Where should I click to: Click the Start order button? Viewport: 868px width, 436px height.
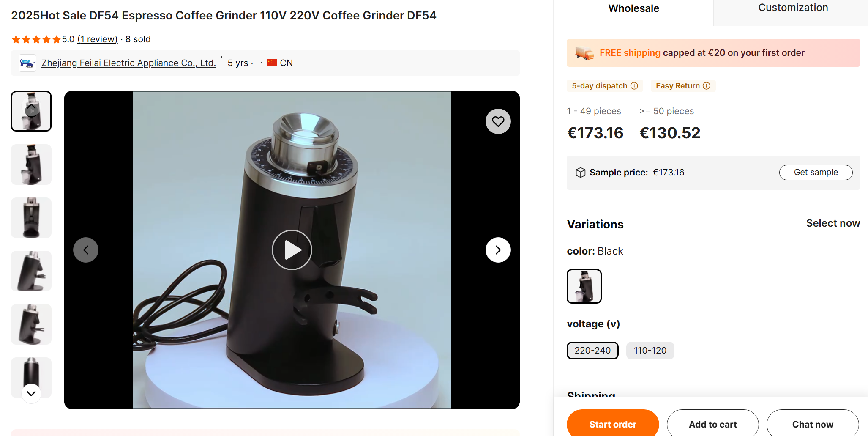pyautogui.click(x=613, y=424)
